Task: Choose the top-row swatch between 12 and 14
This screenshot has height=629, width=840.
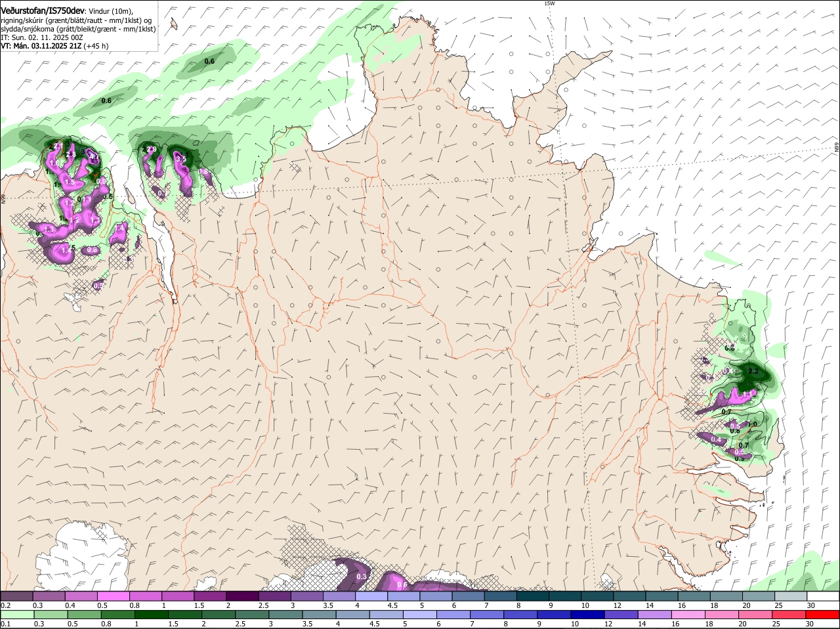Action: [x=630, y=596]
